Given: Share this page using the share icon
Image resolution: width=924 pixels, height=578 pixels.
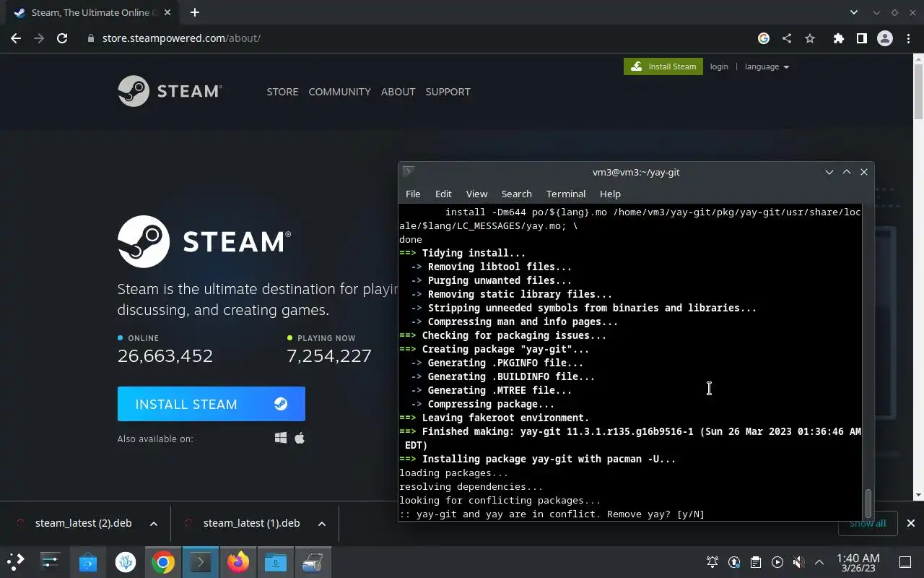Looking at the screenshot, I should 787,38.
